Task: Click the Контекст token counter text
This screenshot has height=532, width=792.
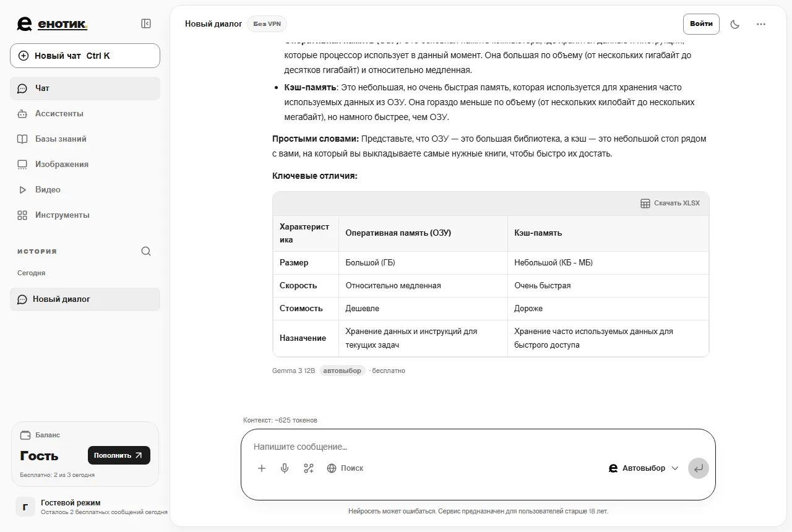Action: [x=280, y=420]
